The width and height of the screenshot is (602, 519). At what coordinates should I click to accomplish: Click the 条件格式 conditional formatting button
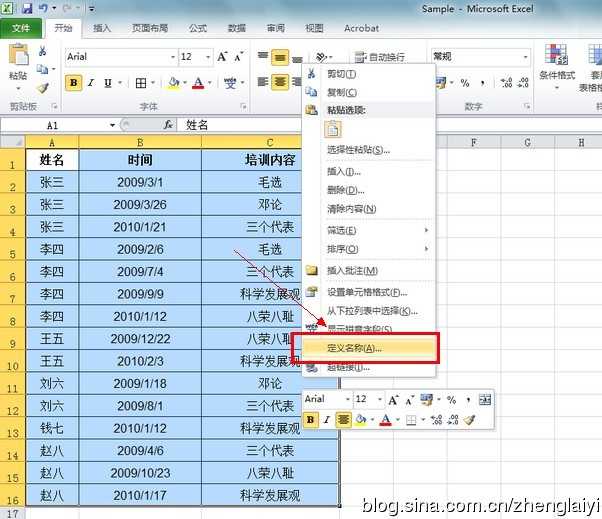557,67
